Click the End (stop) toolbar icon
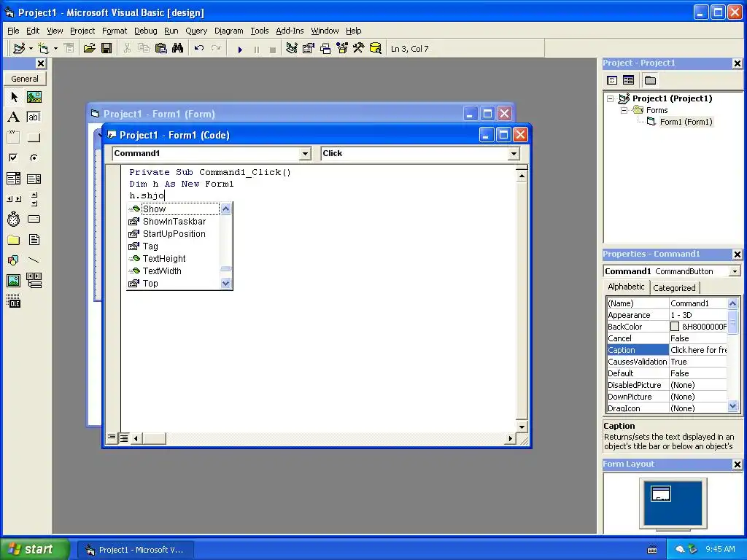Image resolution: width=747 pixels, height=560 pixels. point(273,49)
